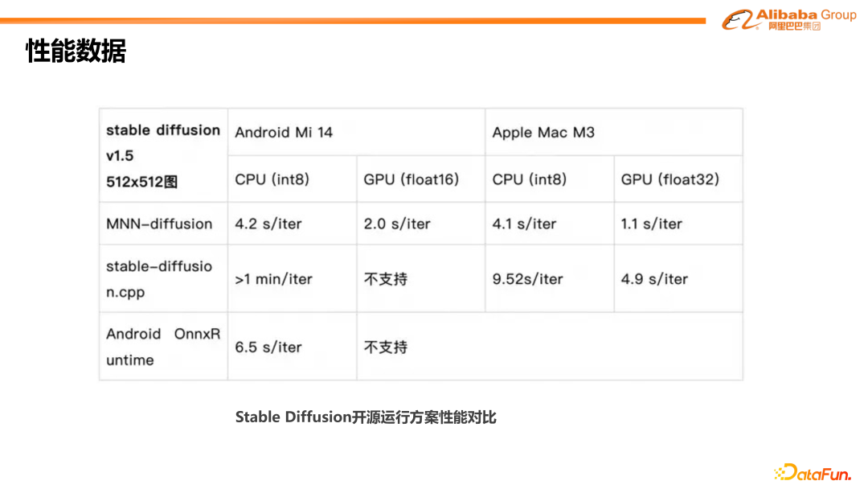Image resolution: width=868 pixels, height=489 pixels.
Task: Click 不支持 in the Android OnnxRuntime row
Action: tap(386, 347)
